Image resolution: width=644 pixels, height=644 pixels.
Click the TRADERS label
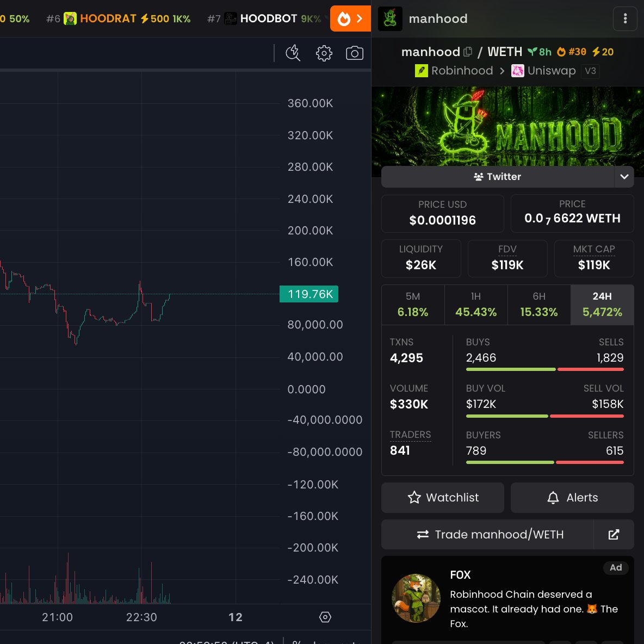coord(410,435)
